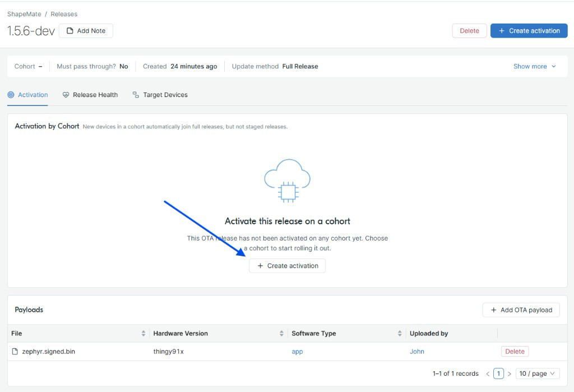This screenshot has width=574, height=392.
Task: Click the Uploaded by column header
Action: click(429, 333)
